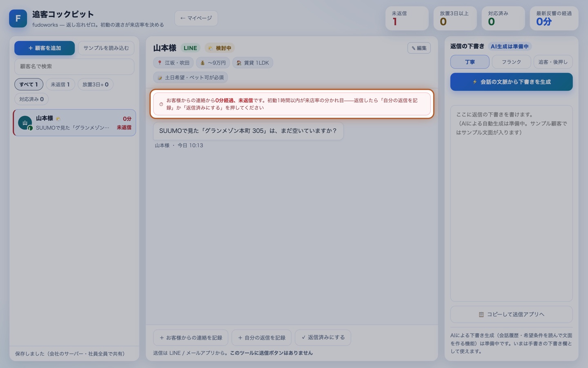This screenshot has height=368, width=588.
Task: Click the memo icon beside 土日希望・ペット可が必須
Action: [x=160, y=78]
